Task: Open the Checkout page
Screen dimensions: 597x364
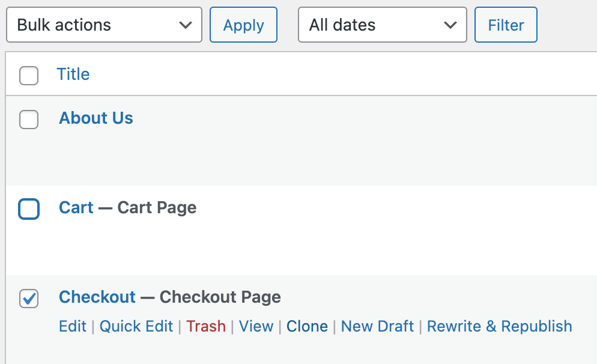Action: 97,297
